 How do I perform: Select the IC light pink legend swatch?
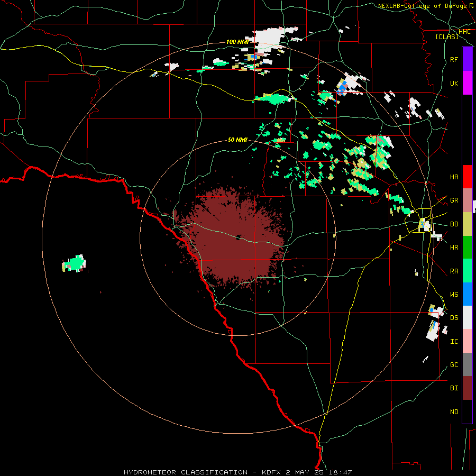click(x=467, y=341)
